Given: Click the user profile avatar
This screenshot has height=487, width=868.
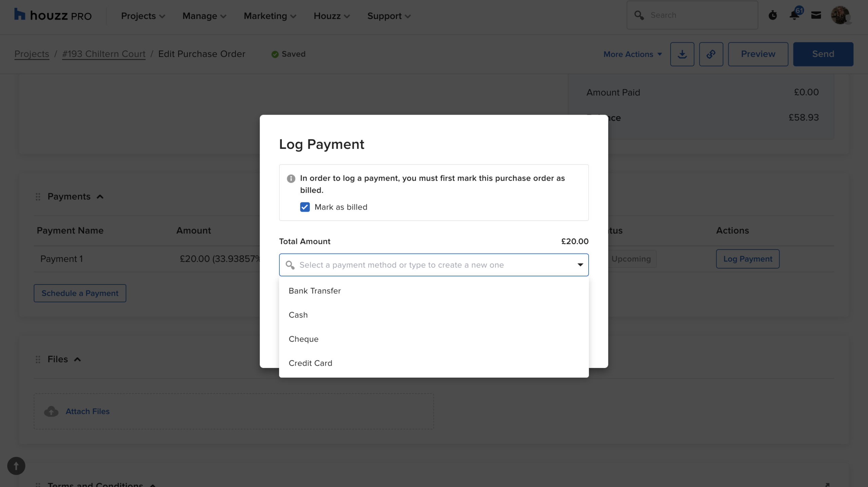Looking at the screenshot, I should click(x=840, y=15).
